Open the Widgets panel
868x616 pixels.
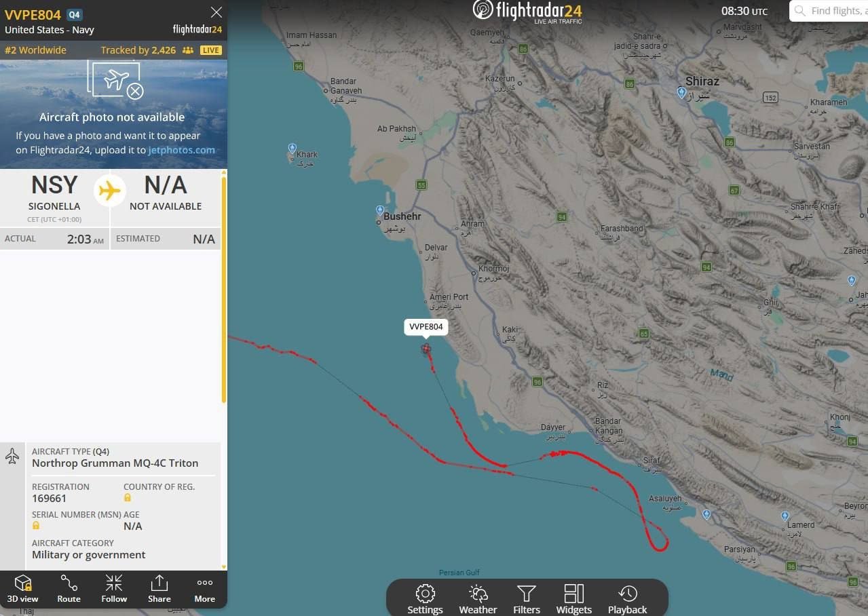(x=574, y=599)
